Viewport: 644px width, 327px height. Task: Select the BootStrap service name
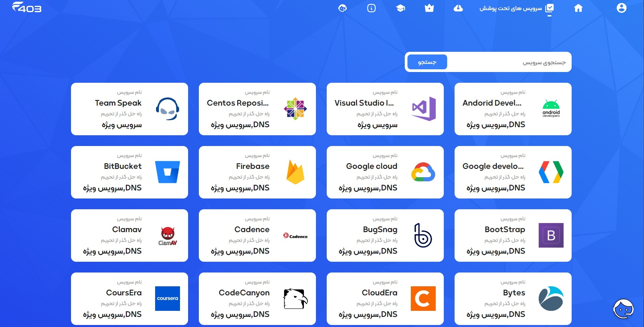coord(505,230)
